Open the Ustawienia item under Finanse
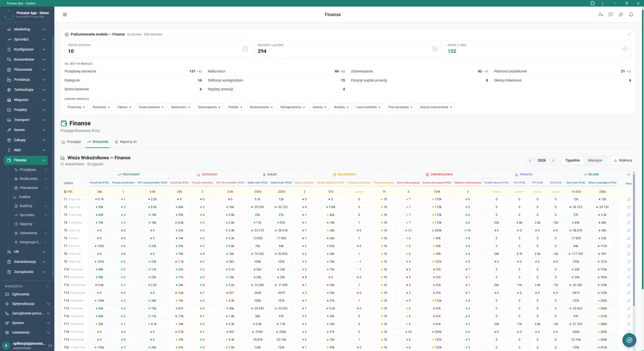 pyautogui.click(x=30, y=233)
